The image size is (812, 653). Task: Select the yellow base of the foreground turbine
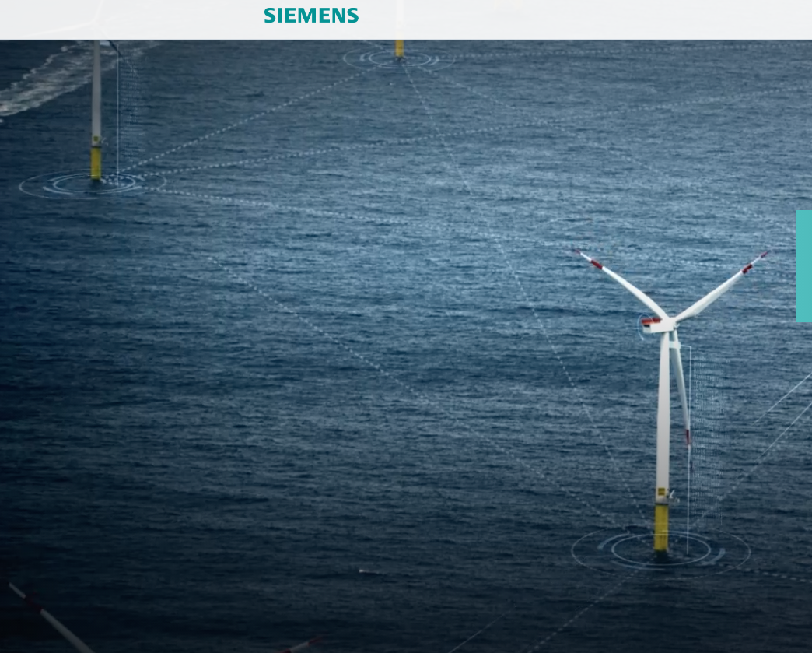tap(661, 528)
